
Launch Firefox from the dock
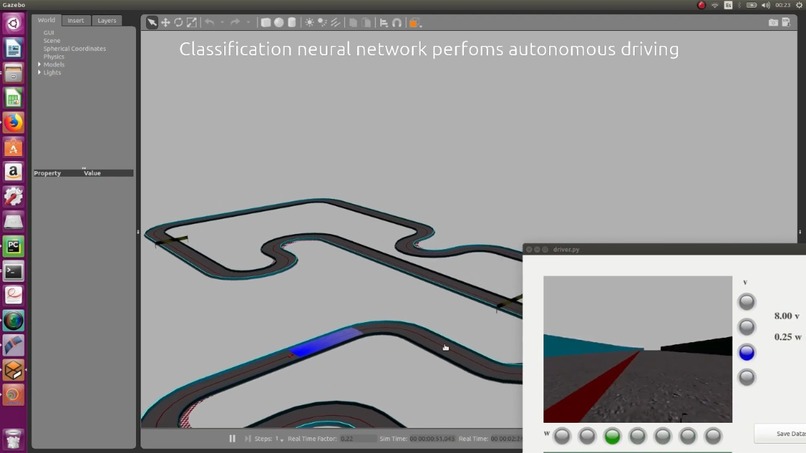[x=13, y=122]
